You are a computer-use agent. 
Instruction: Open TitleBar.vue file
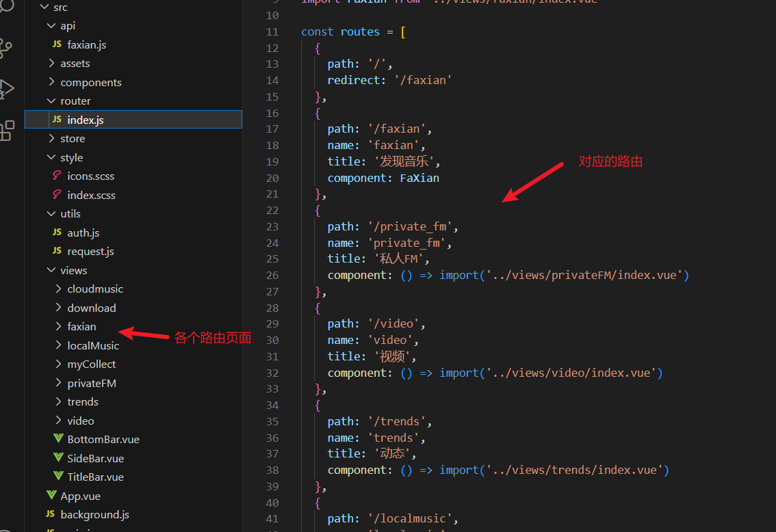[96, 477]
